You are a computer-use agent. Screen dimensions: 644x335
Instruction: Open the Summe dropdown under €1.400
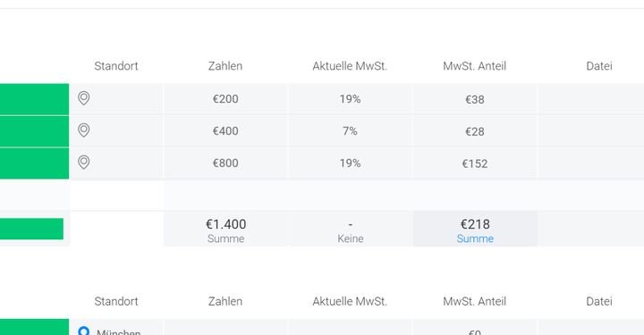click(225, 239)
